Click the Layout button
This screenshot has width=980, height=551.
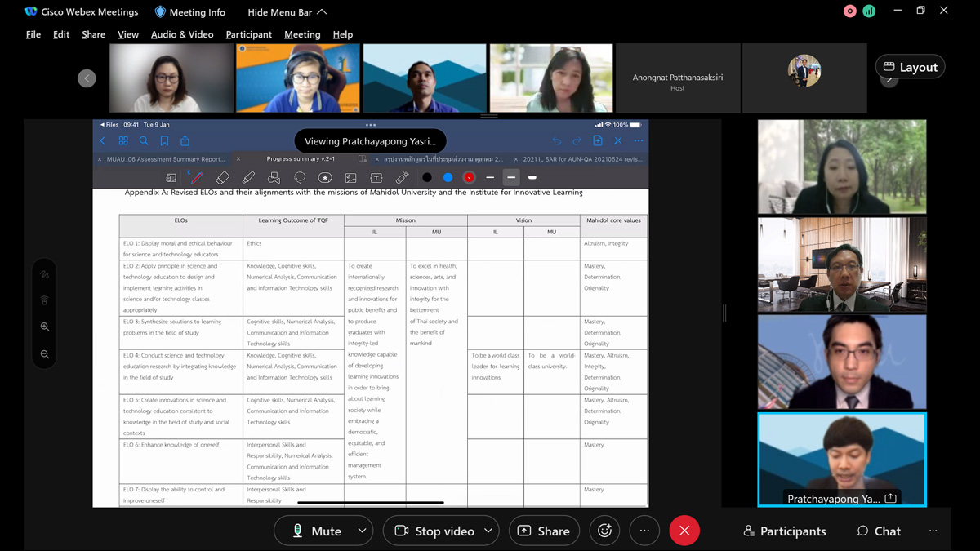pos(910,67)
